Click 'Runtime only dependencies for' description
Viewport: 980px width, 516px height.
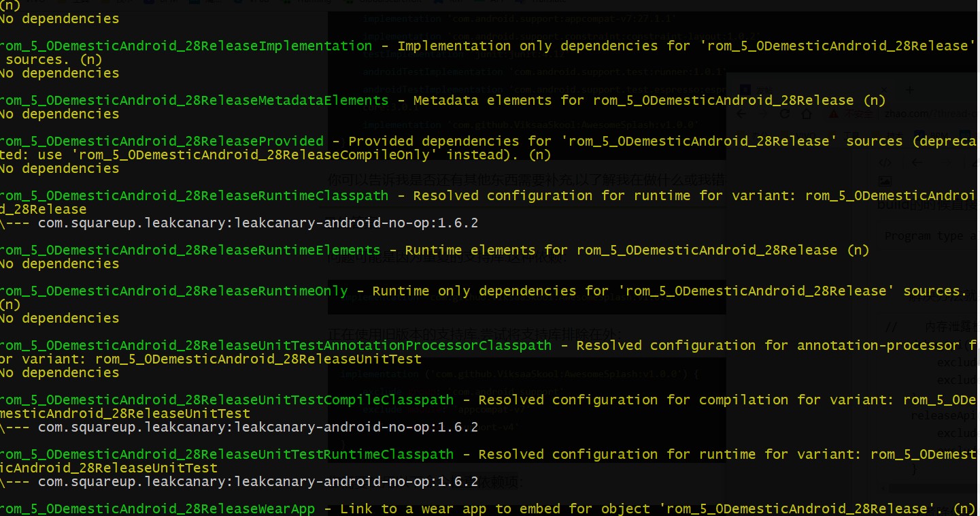[491, 291]
